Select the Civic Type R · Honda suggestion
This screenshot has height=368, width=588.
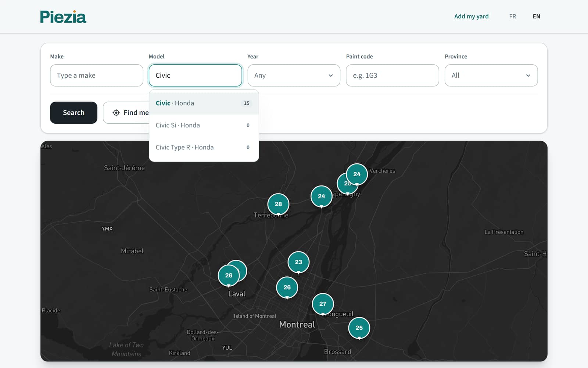pos(204,147)
